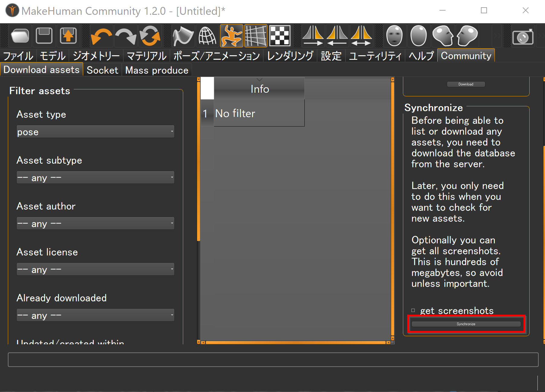Toggle the grid background icon
The height and width of the screenshot is (392, 545).
point(256,36)
